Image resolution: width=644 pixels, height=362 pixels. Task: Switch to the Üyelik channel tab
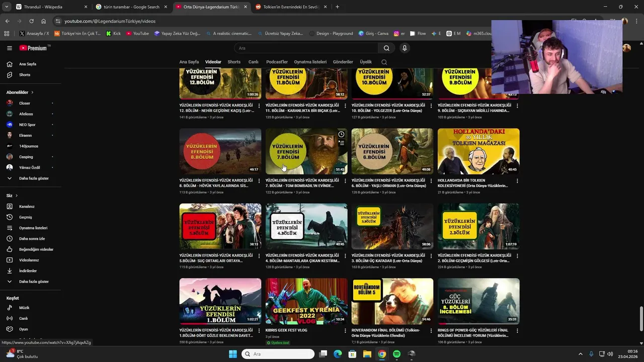click(x=366, y=62)
